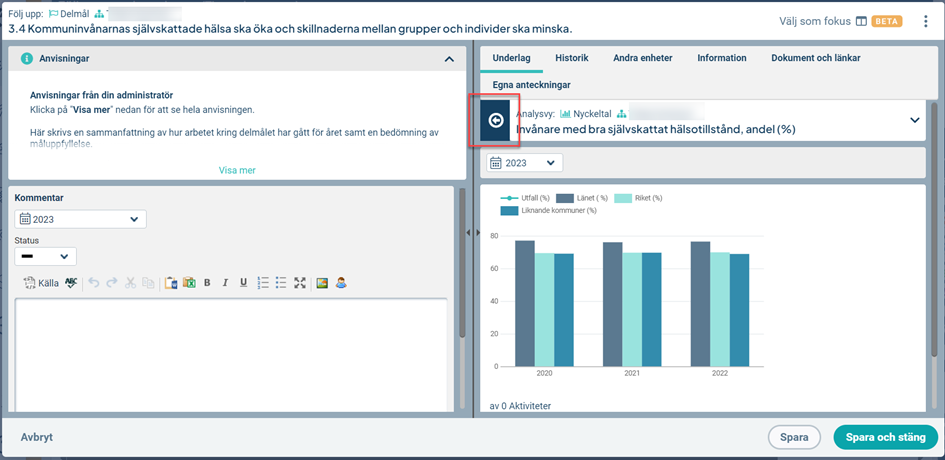The image size is (945, 460).
Task: Click the Delmål flag icon
Action: [x=54, y=13]
